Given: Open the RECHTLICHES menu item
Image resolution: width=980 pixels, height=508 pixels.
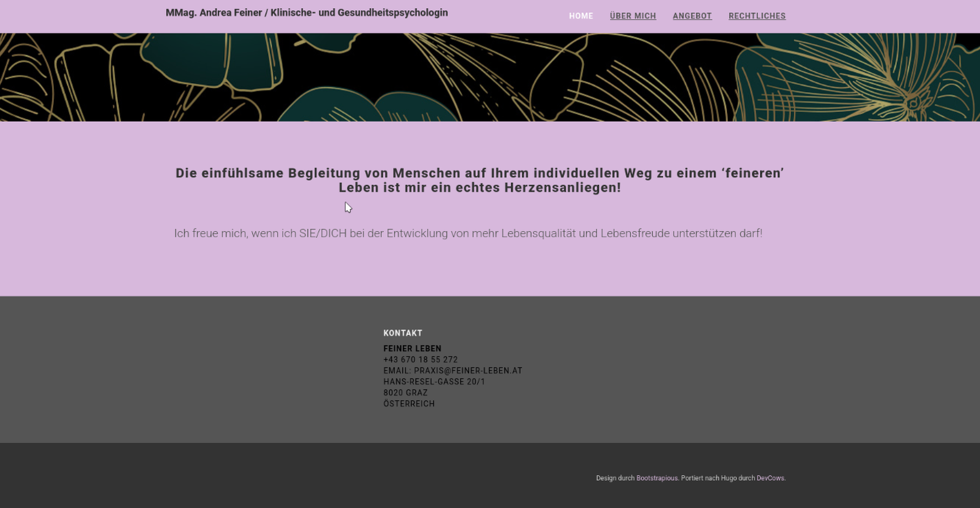Looking at the screenshot, I should tap(757, 16).
